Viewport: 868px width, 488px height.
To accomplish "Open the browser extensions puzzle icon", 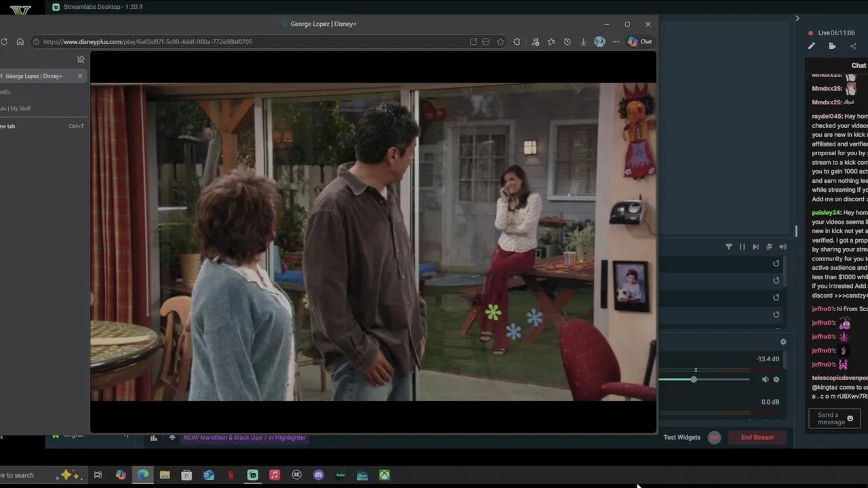I will tap(517, 41).
